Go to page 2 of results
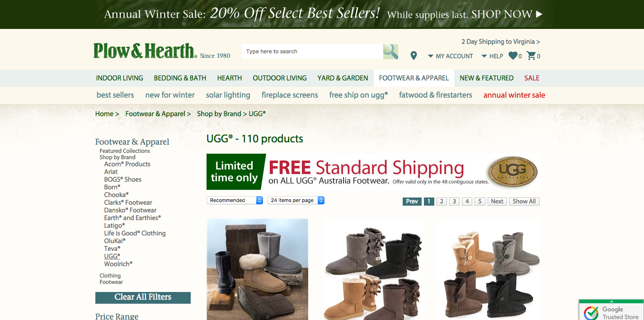Image resolution: width=644 pixels, height=320 pixels. (x=442, y=202)
